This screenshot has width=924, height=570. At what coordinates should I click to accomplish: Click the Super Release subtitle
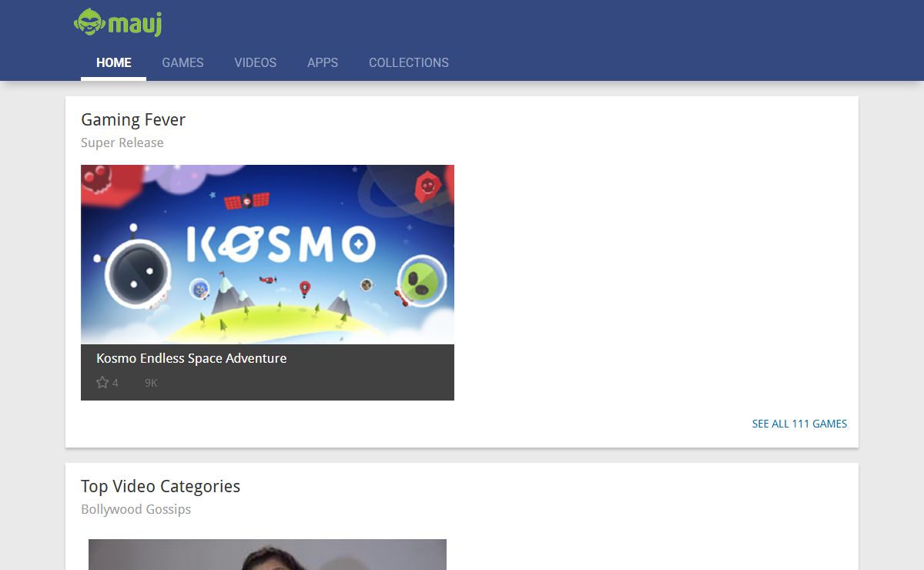pos(122,142)
